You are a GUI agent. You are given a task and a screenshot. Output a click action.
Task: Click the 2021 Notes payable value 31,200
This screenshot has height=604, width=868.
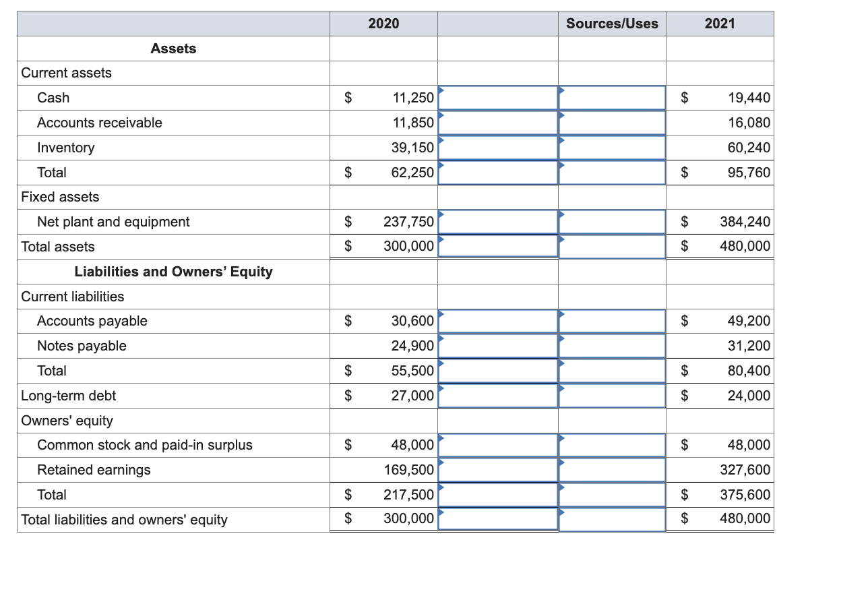pyautogui.click(x=749, y=346)
